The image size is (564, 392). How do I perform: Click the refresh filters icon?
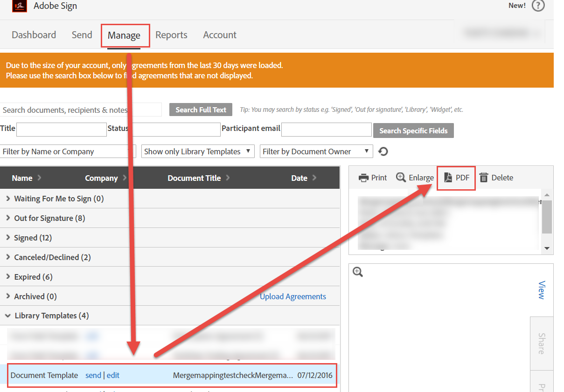383,151
